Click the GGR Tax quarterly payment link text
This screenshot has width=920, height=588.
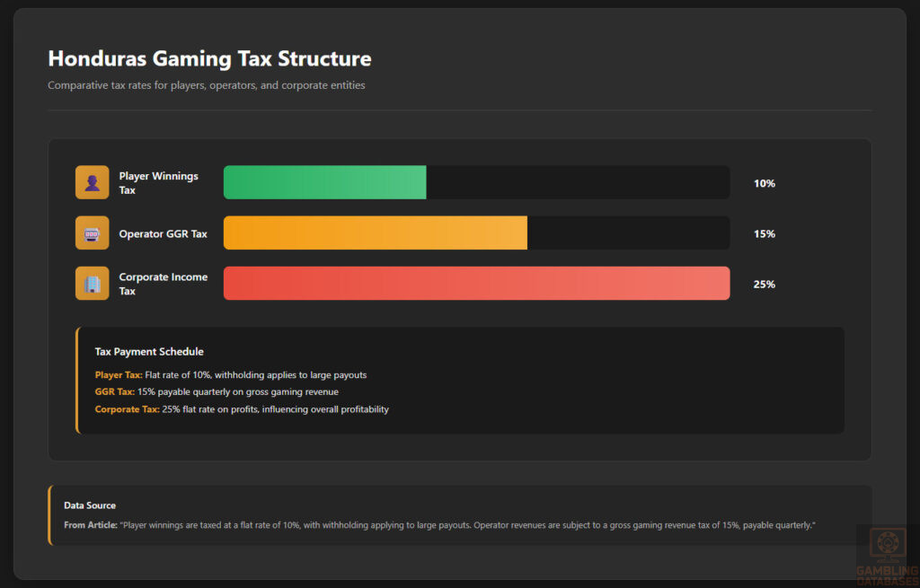(216, 391)
